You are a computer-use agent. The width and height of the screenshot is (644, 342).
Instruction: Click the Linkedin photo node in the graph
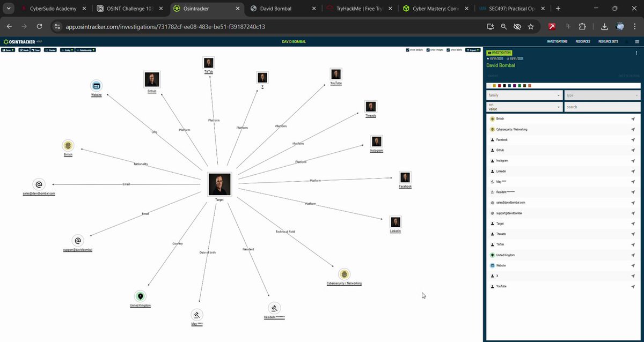tap(396, 222)
